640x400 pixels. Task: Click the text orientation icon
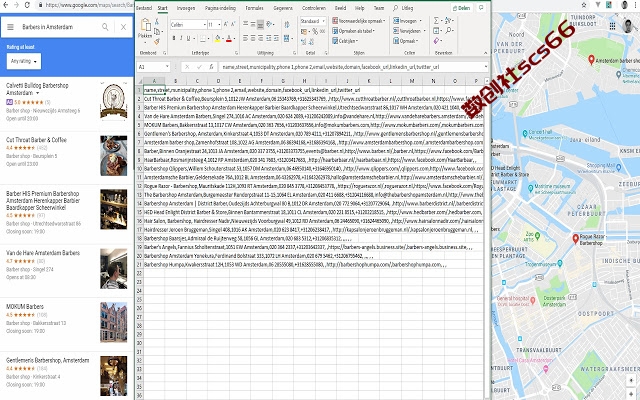click(269, 24)
